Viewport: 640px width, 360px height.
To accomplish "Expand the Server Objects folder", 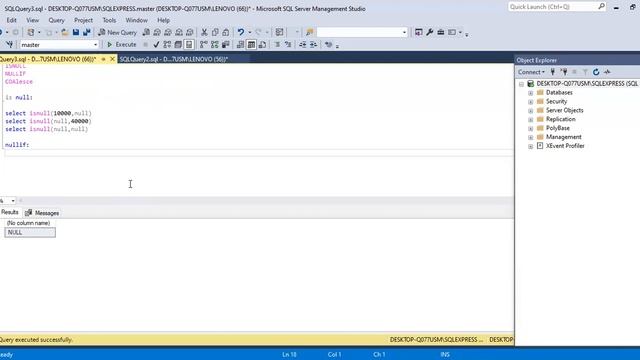I will click(531, 111).
